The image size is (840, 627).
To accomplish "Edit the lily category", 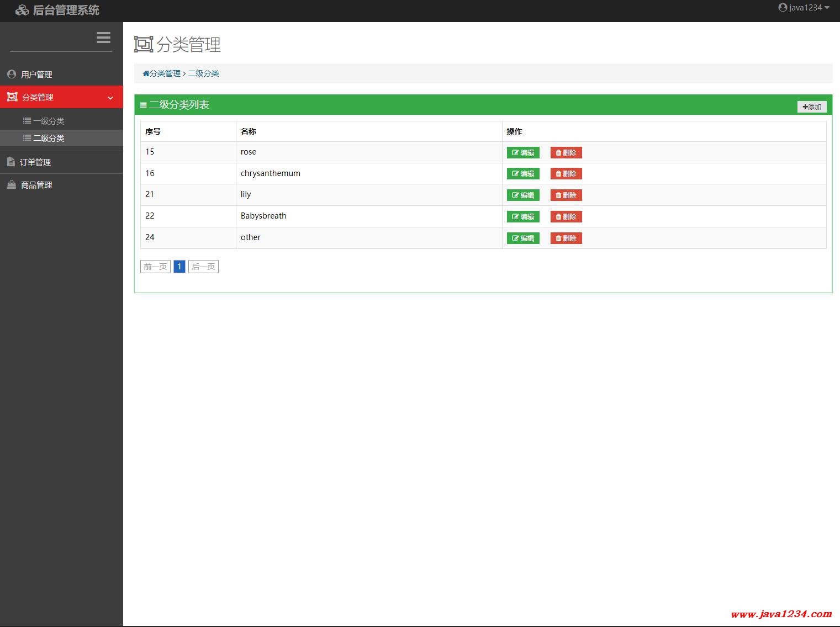I will coord(523,195).
